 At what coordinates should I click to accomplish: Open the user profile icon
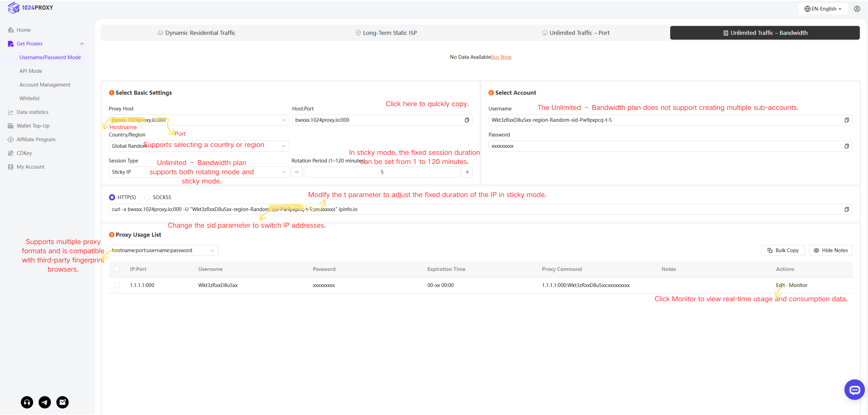click(857, 9)
